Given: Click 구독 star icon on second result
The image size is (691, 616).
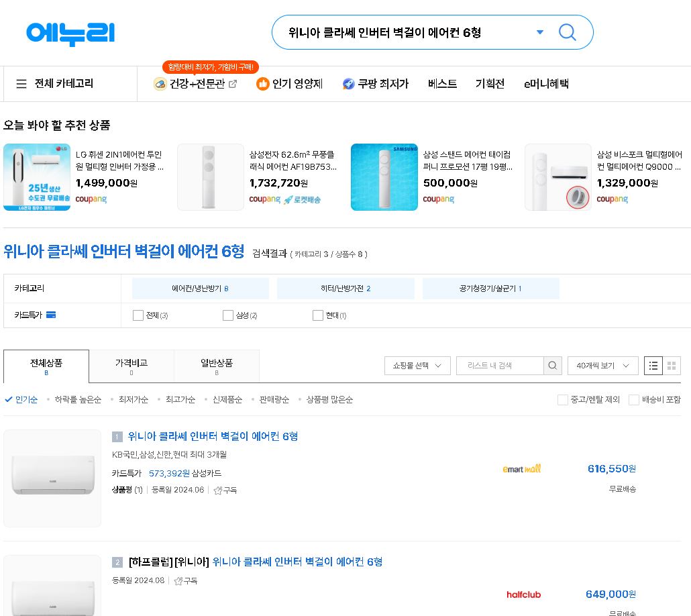Looking at the screenshot, I should click(178, 580).
